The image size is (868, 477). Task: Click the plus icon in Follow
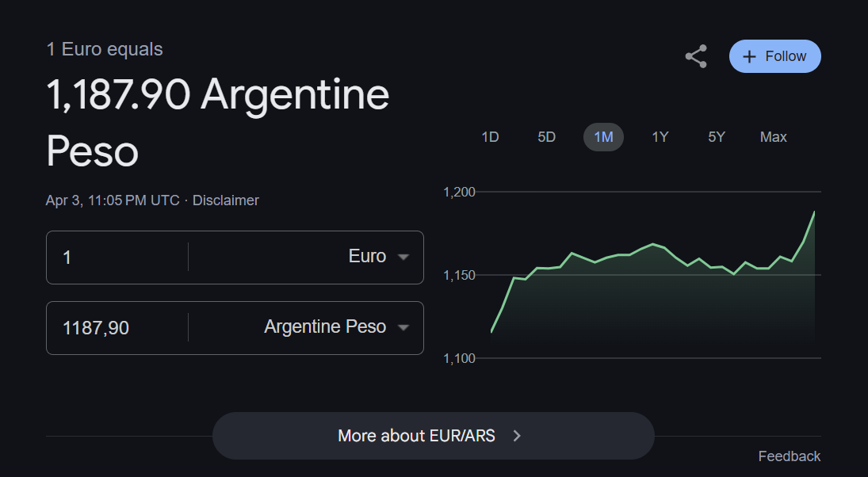pyautogui.click(x=749, y=56)
